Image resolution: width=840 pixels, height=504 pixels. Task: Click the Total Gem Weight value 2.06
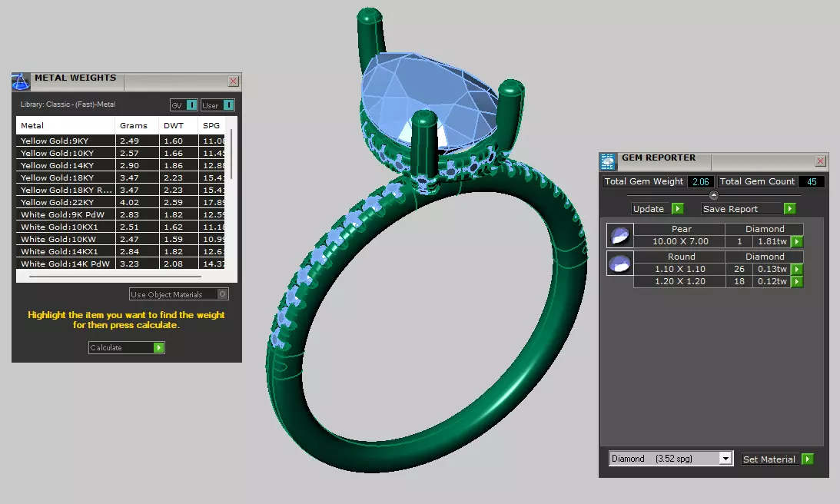point(700,181)
